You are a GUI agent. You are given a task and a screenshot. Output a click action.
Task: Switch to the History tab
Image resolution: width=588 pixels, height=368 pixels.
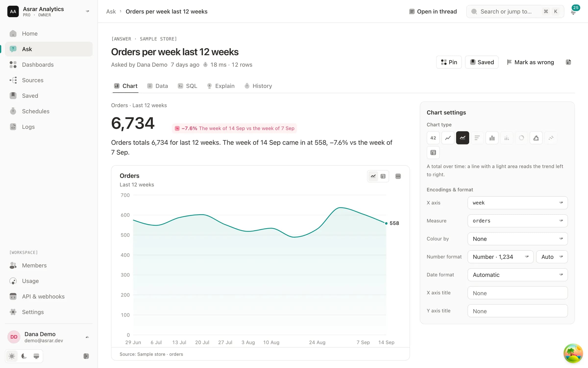[x=258, y=86]
